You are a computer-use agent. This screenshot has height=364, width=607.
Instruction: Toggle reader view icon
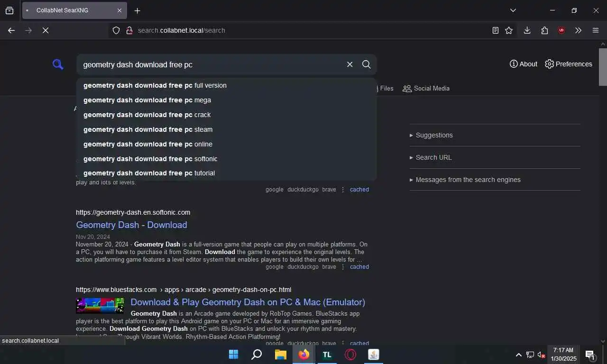tap(495, 30)
